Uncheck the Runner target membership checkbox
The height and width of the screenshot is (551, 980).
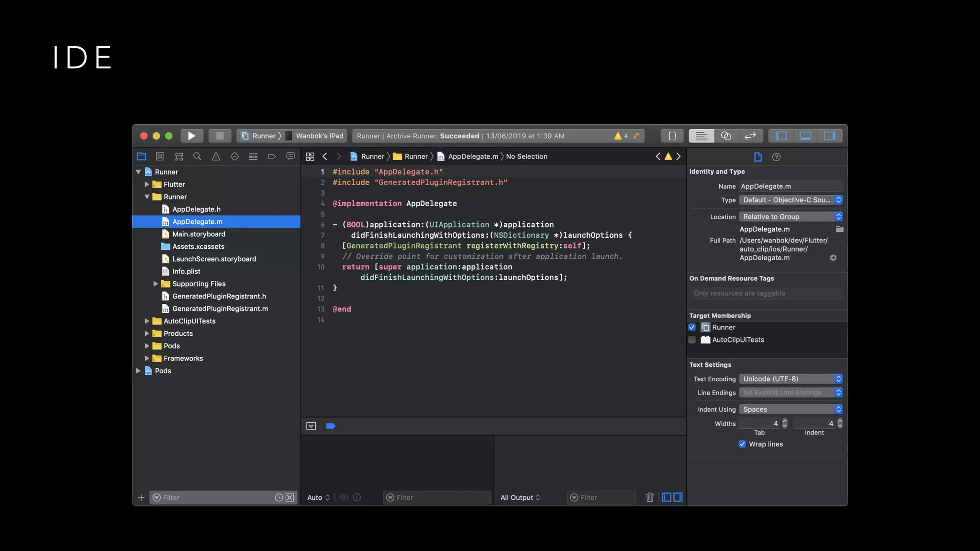[692, 327]
